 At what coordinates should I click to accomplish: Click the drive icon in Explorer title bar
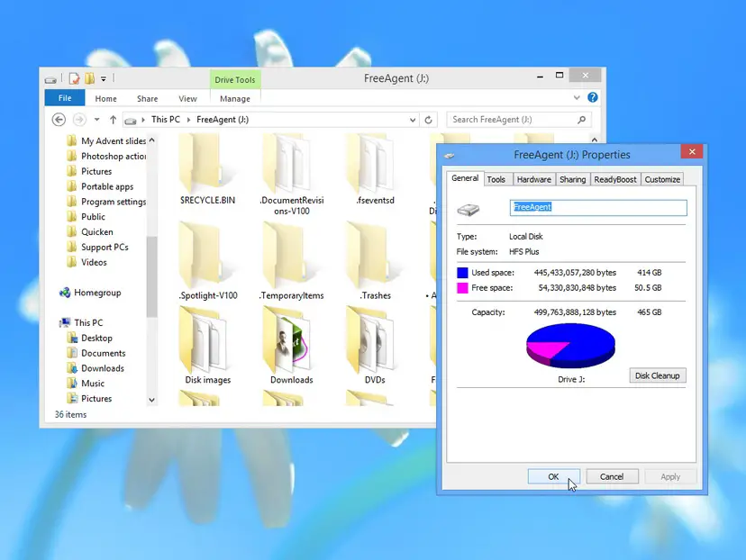tap(50, 79)
